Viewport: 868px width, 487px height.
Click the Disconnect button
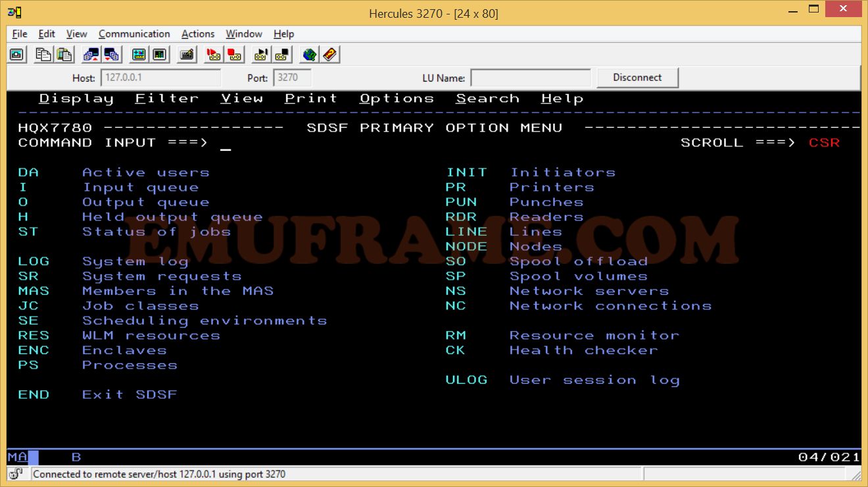pyautogui.click(x=637, y=77)
